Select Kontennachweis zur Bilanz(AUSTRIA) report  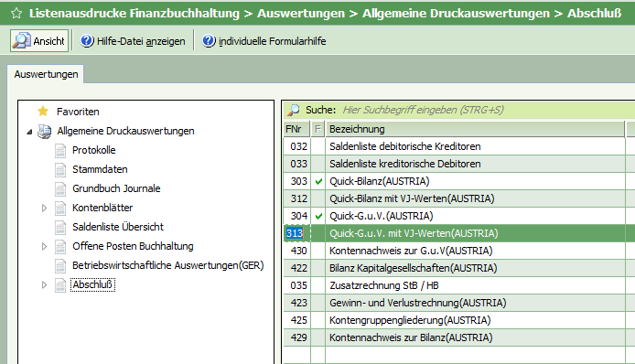[411, 337]
